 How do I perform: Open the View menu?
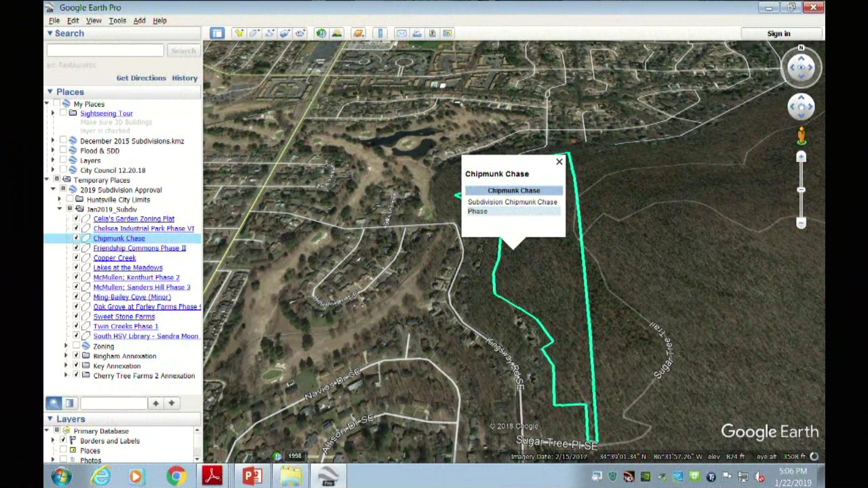click(94, 20)
